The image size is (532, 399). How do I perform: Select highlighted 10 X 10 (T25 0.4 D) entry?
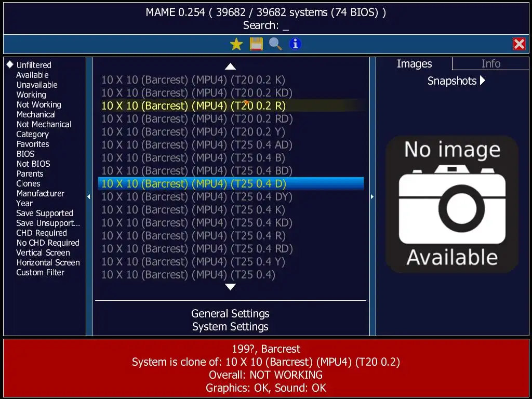[x=231, y=183]
